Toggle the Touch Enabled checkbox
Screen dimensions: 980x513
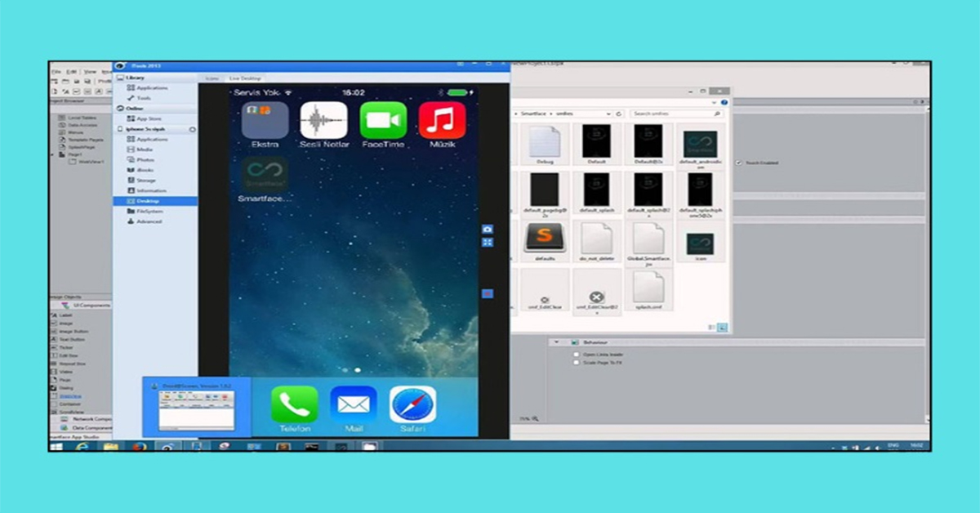tap(739, 163)
